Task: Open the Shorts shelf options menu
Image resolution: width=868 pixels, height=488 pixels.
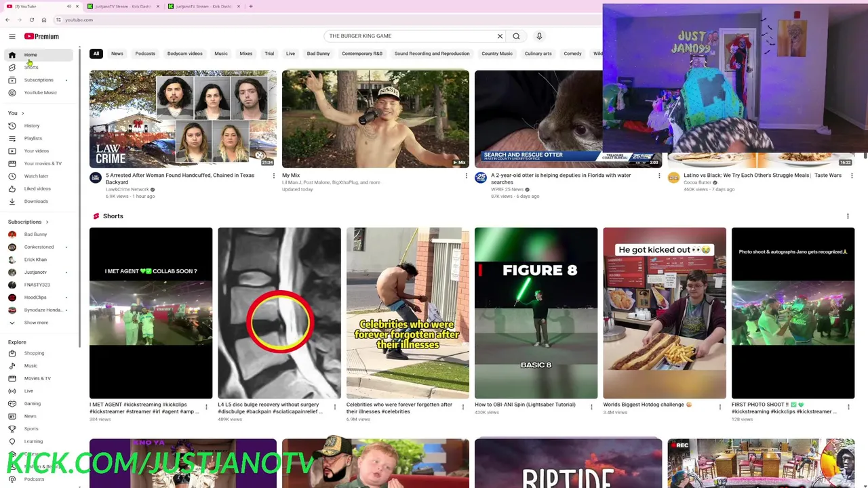Action: 848,216
